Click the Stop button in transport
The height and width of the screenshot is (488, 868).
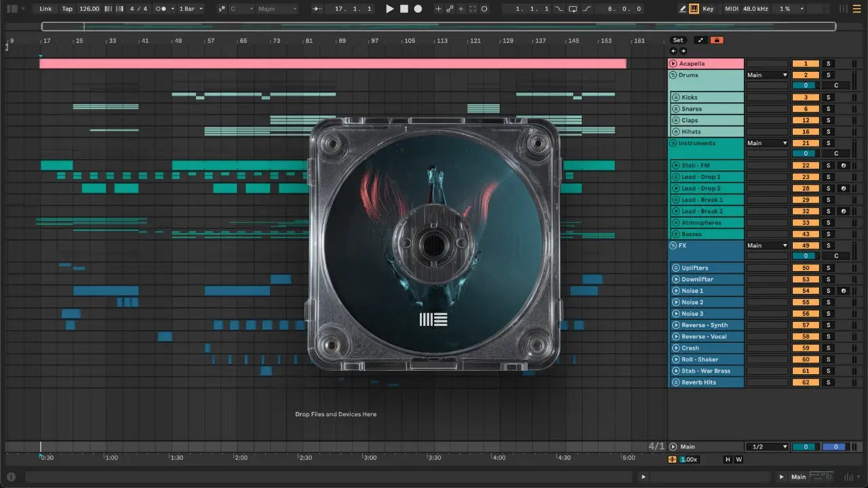coord(404,9)
